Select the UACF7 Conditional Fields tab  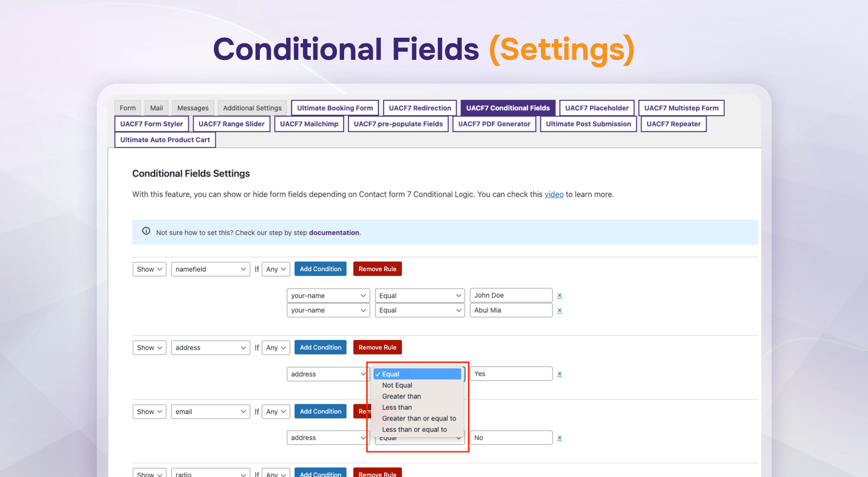(x=508, y=108)
